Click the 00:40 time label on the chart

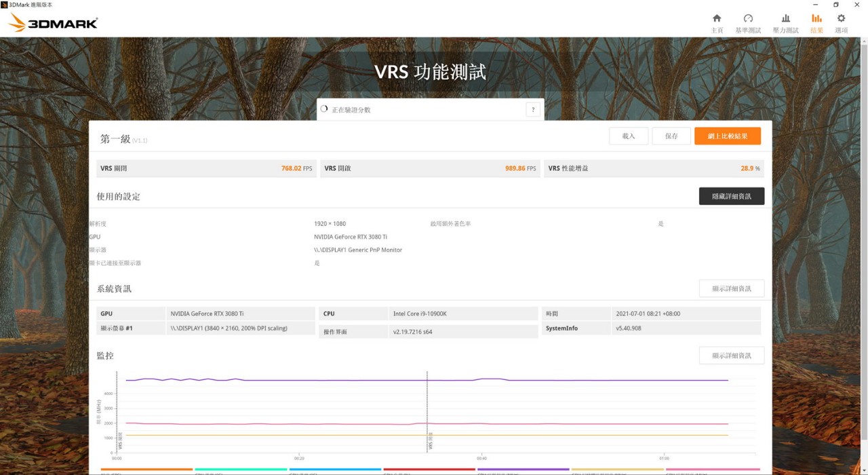pyautogui.click(x=481, y=458)
